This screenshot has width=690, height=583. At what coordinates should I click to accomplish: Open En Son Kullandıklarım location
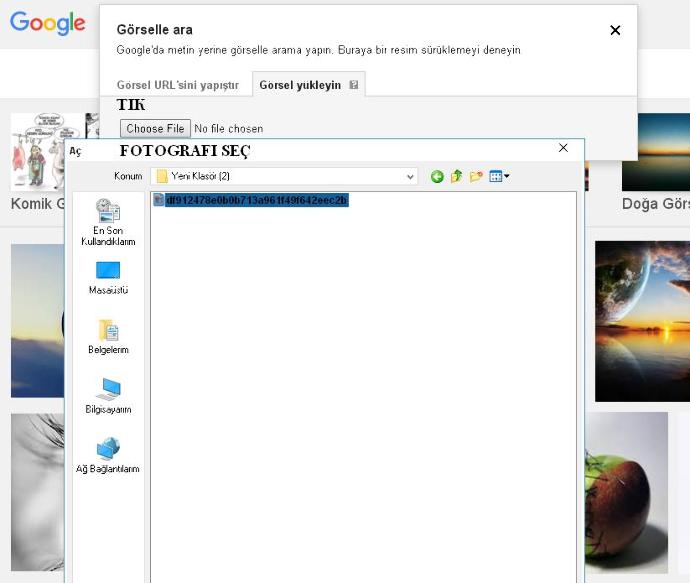pyautogui.click(x=108, y=222)
